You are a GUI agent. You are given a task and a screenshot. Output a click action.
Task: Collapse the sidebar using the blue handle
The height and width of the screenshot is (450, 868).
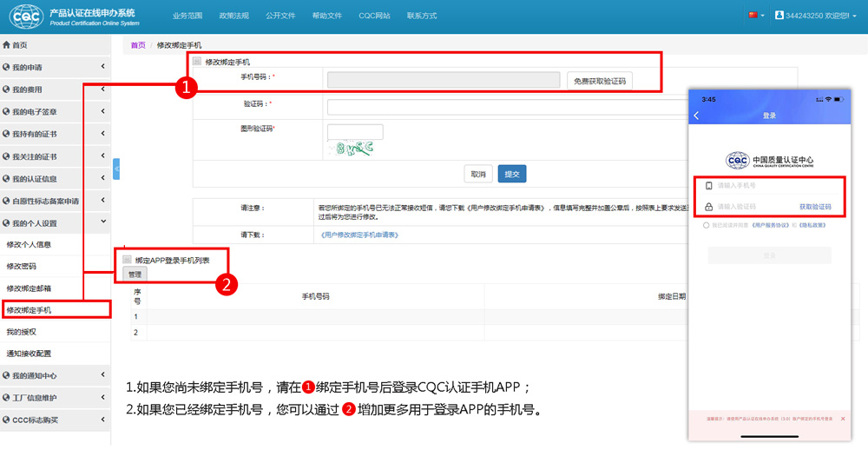pos(116,168)
